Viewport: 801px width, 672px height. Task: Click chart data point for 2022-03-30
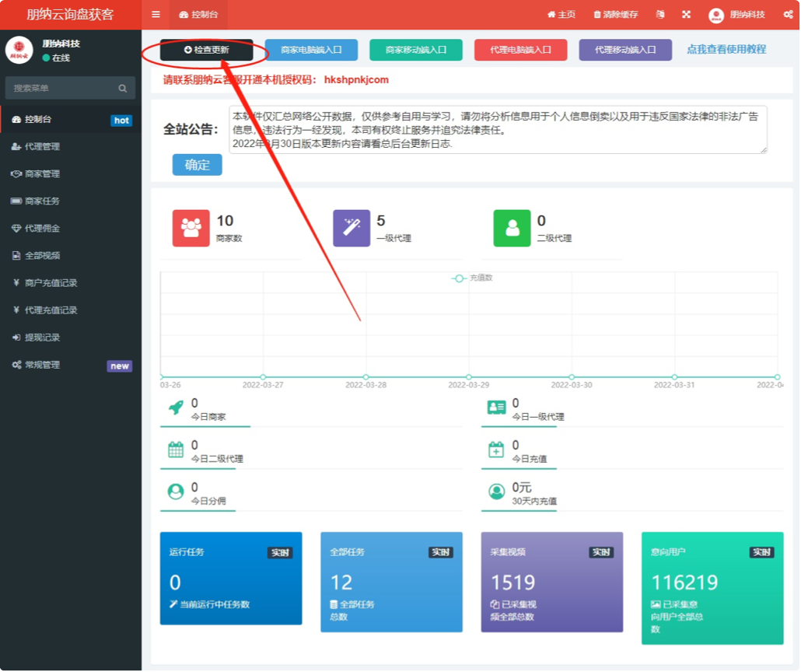pos(572,377)
